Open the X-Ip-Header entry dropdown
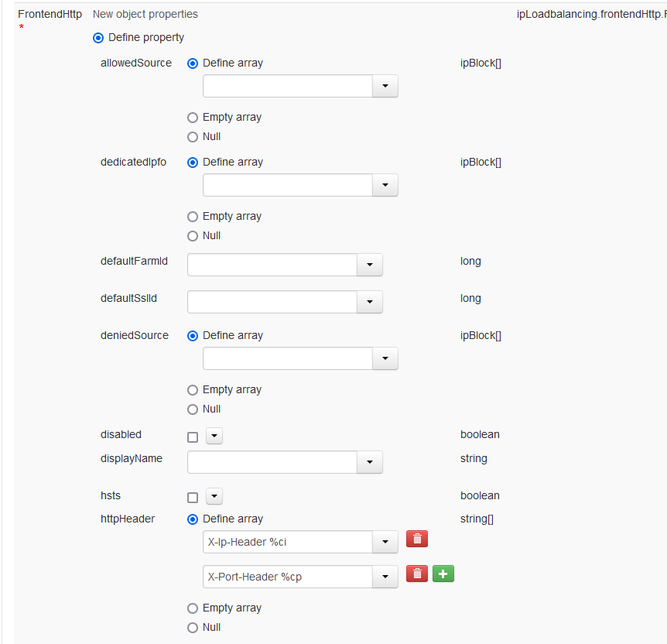The width and height of the screenshot is (667, 644). tap(385, 542)
